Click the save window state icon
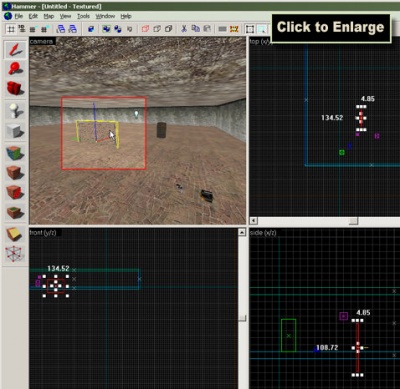This screenshot has width=400, height=389. (x=72, y=29)
